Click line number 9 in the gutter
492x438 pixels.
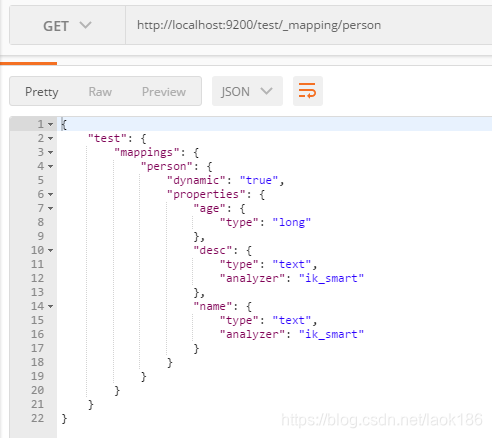pos(40,236)
